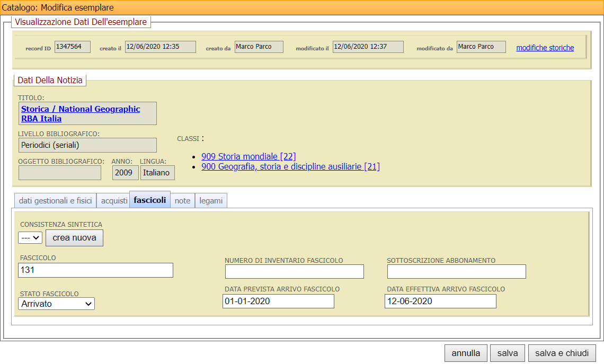Switch to the note tab
Screen dimensions: 604x364
click(x=182, y=201)
